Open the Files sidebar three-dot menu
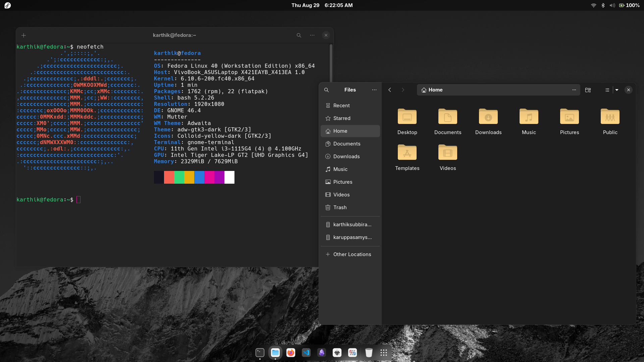This screenshot has height=362, width=644. pyautogui.click(x=374, y=90)
